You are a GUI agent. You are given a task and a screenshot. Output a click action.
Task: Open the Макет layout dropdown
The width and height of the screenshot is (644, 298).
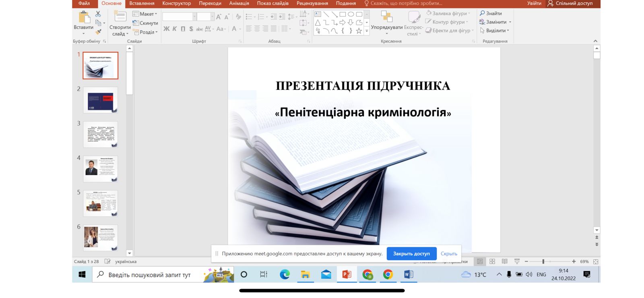point(145,14)
